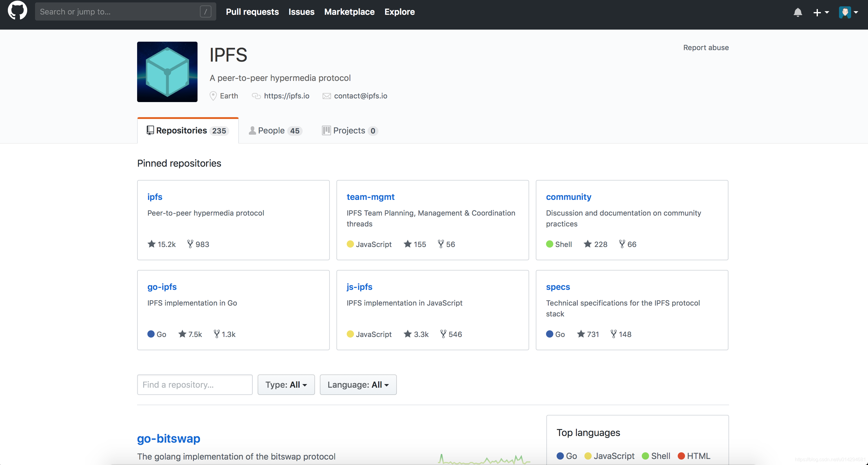Click the Projects tab board icon
868x465 pixels.
pos(326,130)
